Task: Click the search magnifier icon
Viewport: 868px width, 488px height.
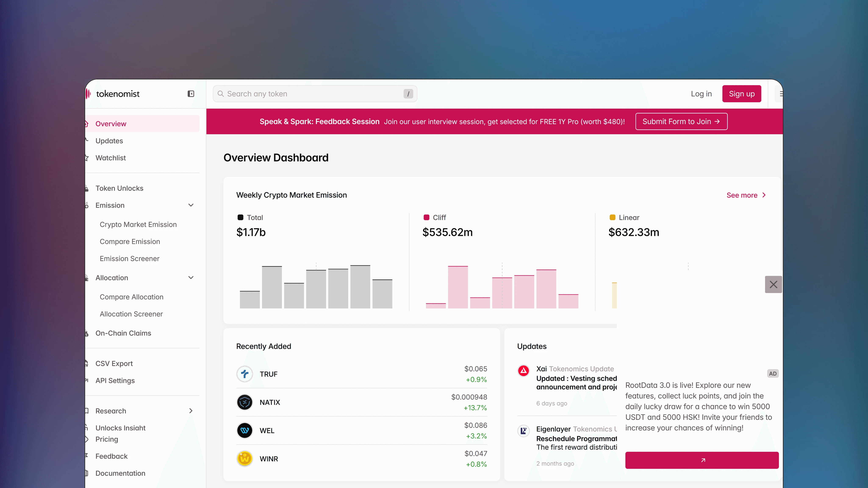Action: click(221, 94)
